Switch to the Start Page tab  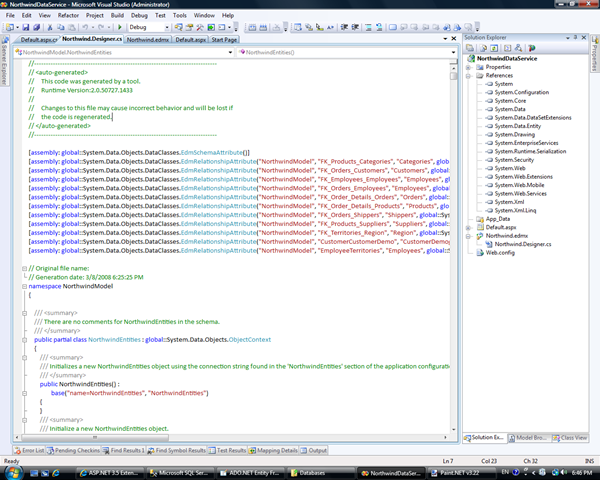click(x=224, y=39)
